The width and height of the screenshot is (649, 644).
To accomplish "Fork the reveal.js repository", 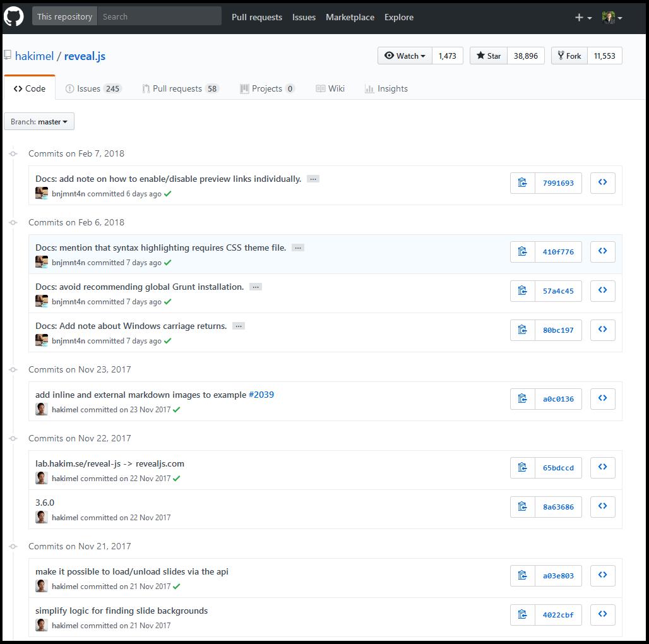I will tap(569, 56).
